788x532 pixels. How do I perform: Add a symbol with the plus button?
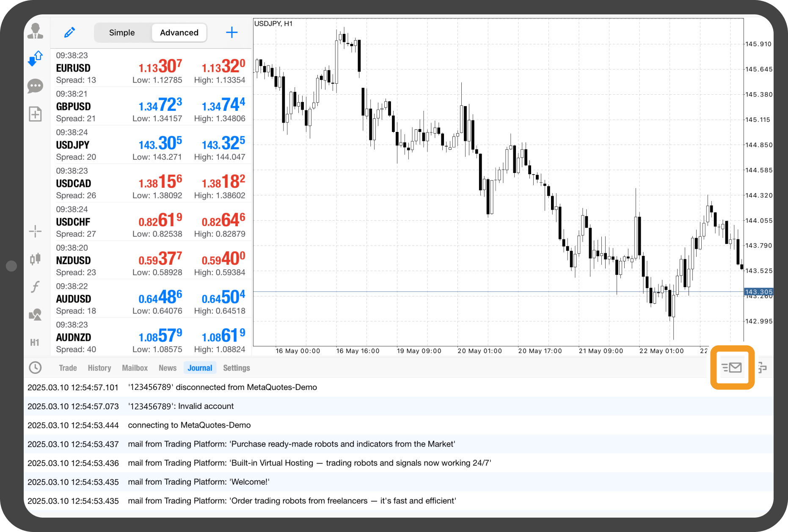[x=231, y=33]
